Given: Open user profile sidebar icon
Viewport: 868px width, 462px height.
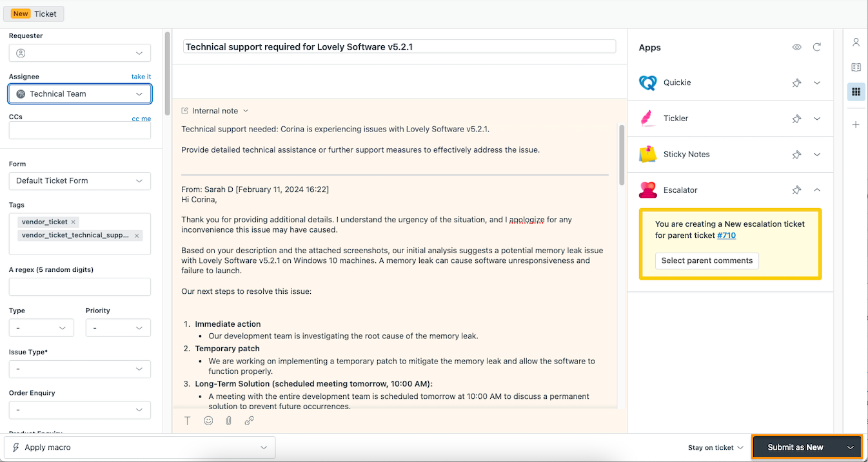Looking at the screenshot, I should 856,42.
